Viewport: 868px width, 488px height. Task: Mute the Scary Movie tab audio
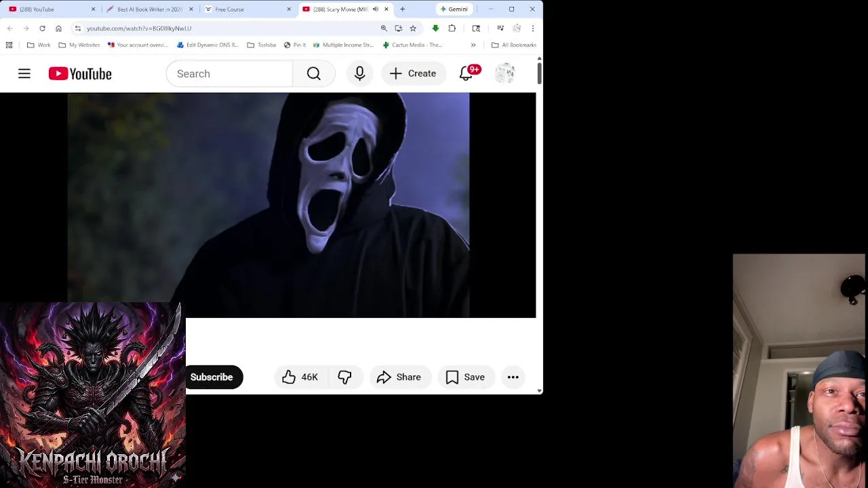click(x=375, y=9)
